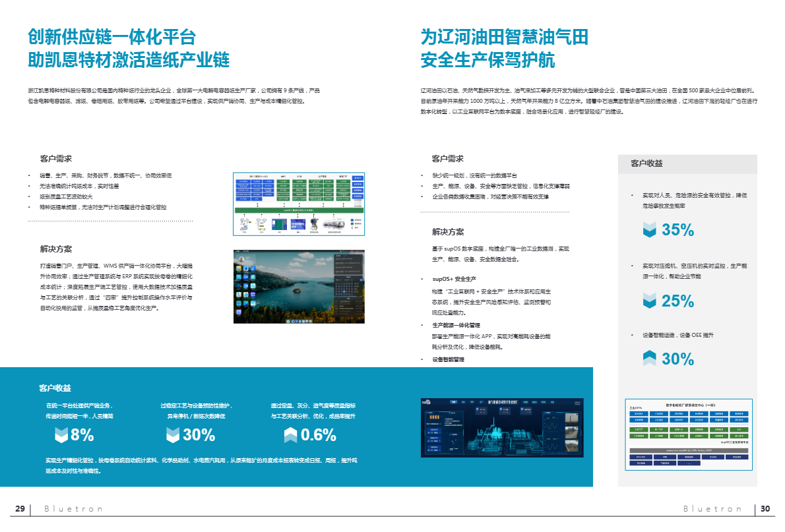Click 客户需求 heading on page 30
Viewport: 785px width, 532px height.
point(448,159)
